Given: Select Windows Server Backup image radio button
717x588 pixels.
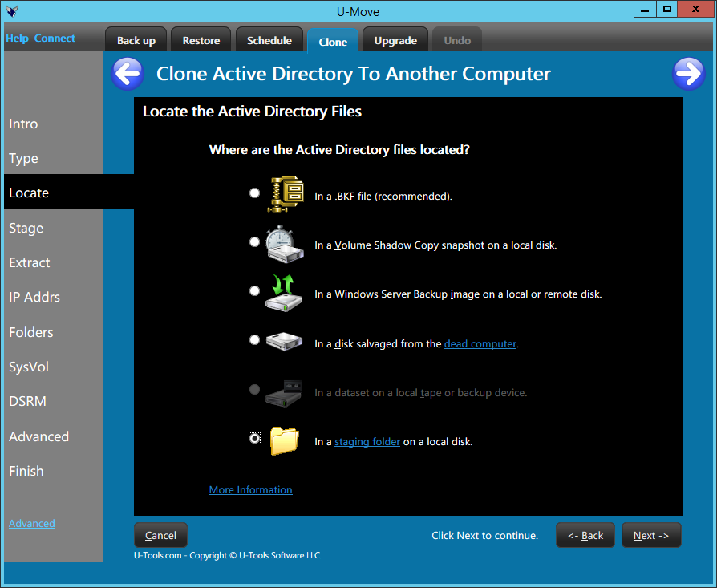Looking at the screenshot, I should click(x=255, y=291).
